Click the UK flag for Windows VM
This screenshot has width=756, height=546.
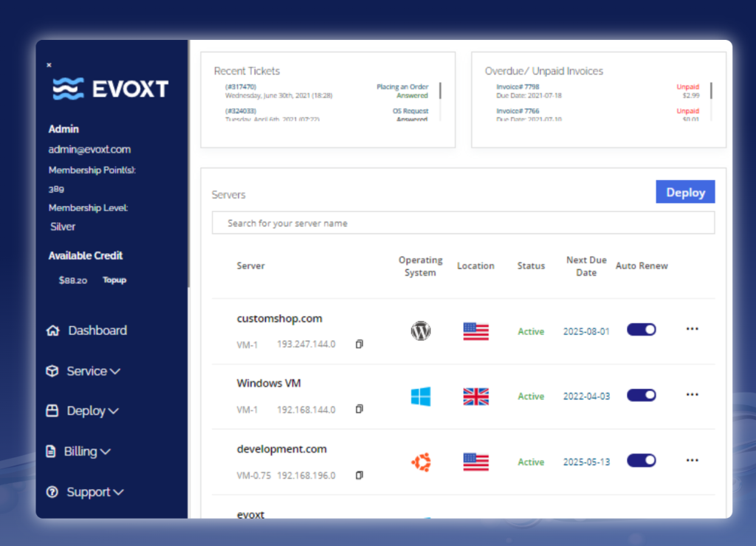476,397
